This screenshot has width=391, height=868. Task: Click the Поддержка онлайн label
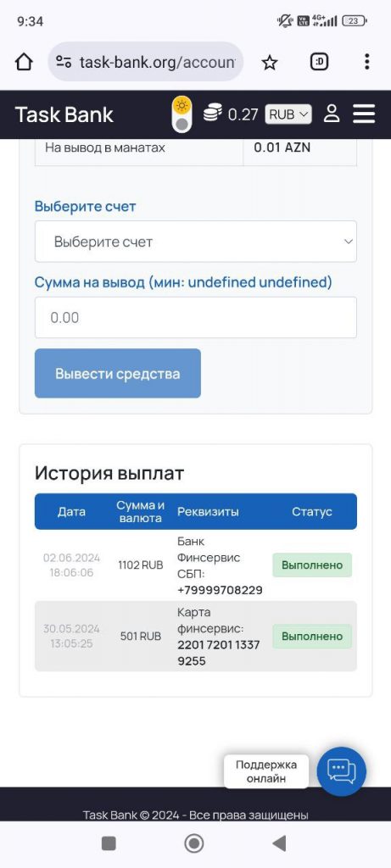click(266, 771)
